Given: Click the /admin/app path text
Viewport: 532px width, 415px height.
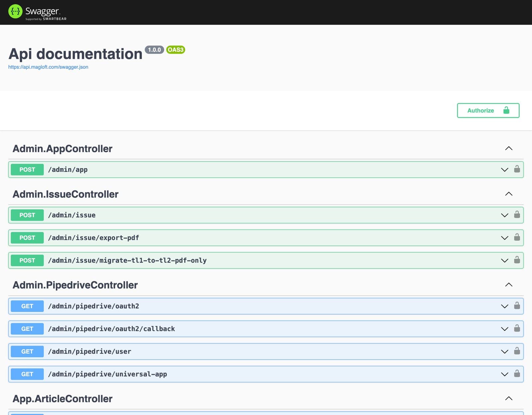Looking at the screenshot, I should (x=68, y=169).
